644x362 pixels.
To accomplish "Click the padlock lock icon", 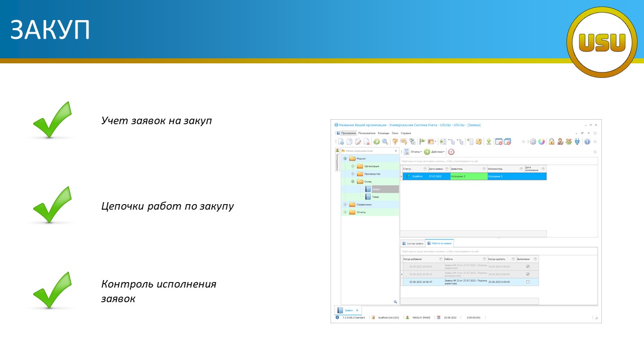I will [551, 142].
